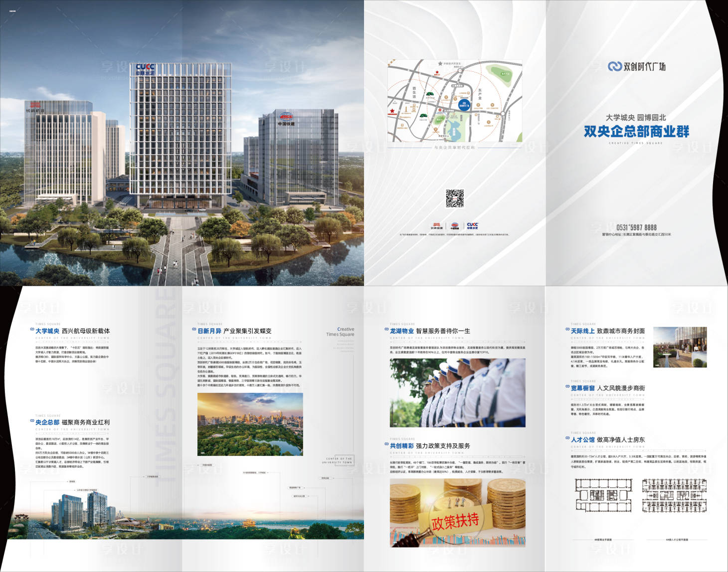The image size is (728, 572).
Task: Click the security guards photo
Action: [457, 392]
